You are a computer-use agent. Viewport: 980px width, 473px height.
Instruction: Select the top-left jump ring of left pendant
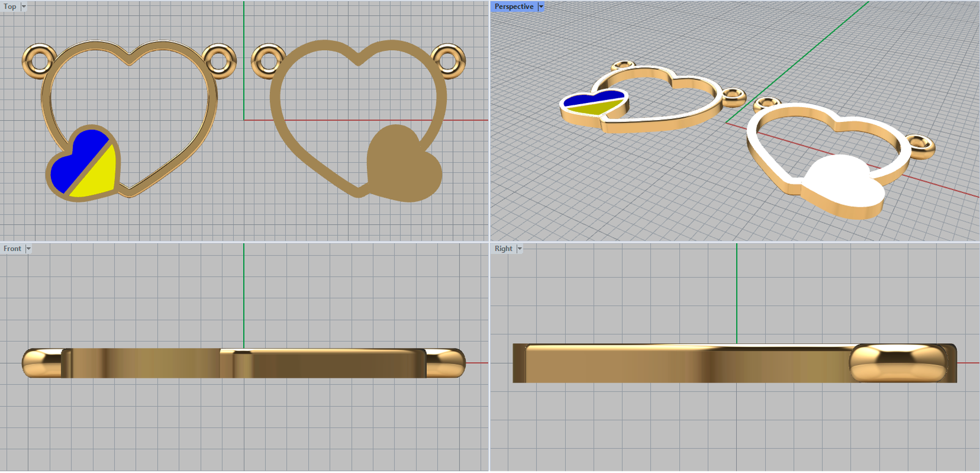pos(39,60)
